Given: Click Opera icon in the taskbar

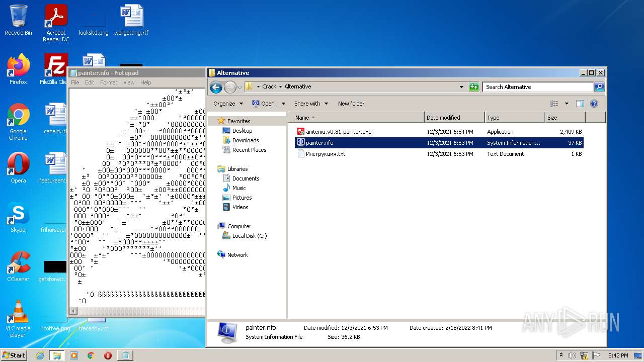Looking at the screenshot, I should click(108, 355).
